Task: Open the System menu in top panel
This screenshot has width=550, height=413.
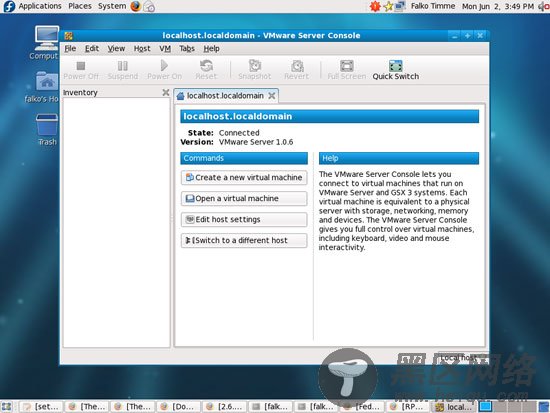Action: click(112, 6)
